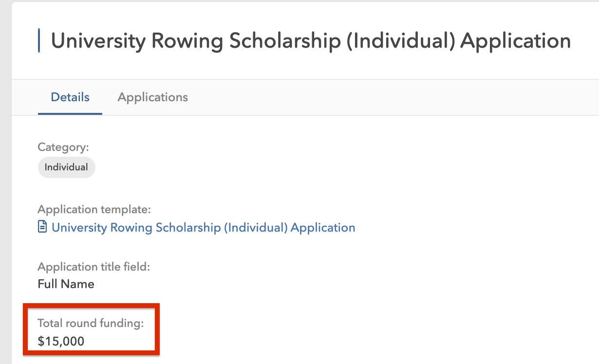Click the "Application template:" label
The width and height of the screenshot is (599, 364).
click(94, 210)
